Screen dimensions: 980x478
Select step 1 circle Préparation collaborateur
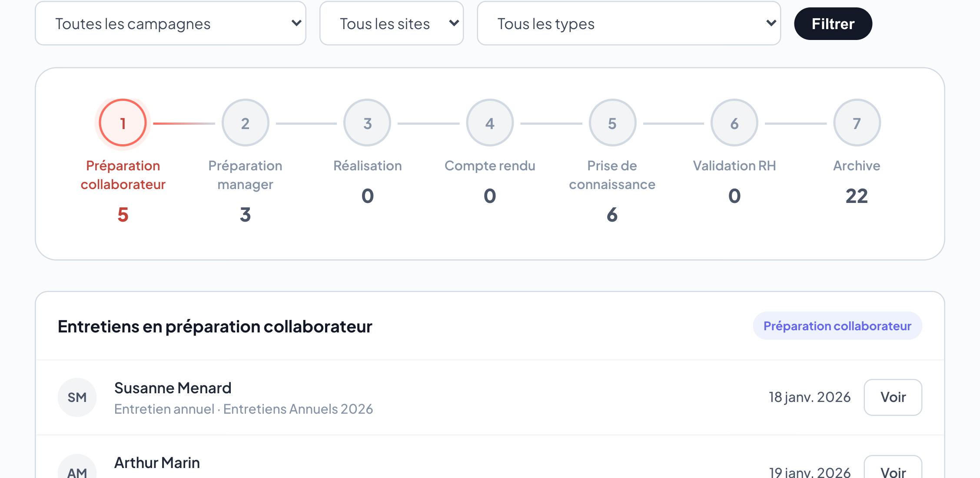[123, 123]
